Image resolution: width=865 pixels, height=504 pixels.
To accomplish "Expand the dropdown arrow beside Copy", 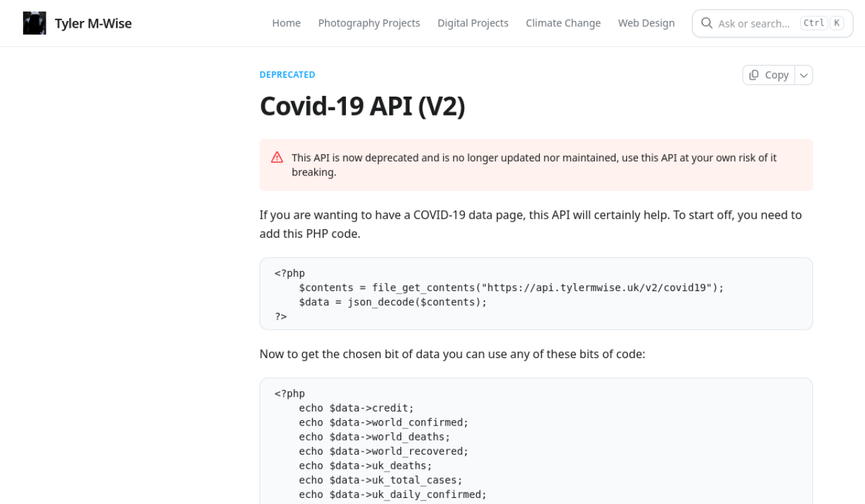I will (804, 75).
